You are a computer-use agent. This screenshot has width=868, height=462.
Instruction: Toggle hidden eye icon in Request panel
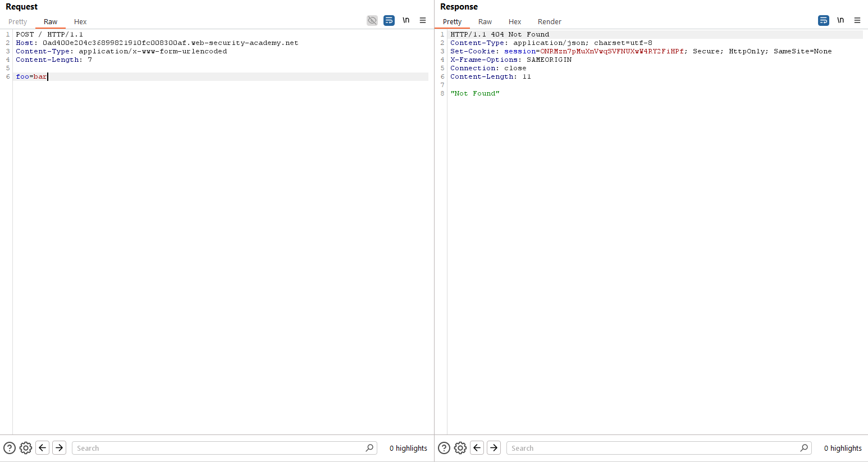(372, 21)
